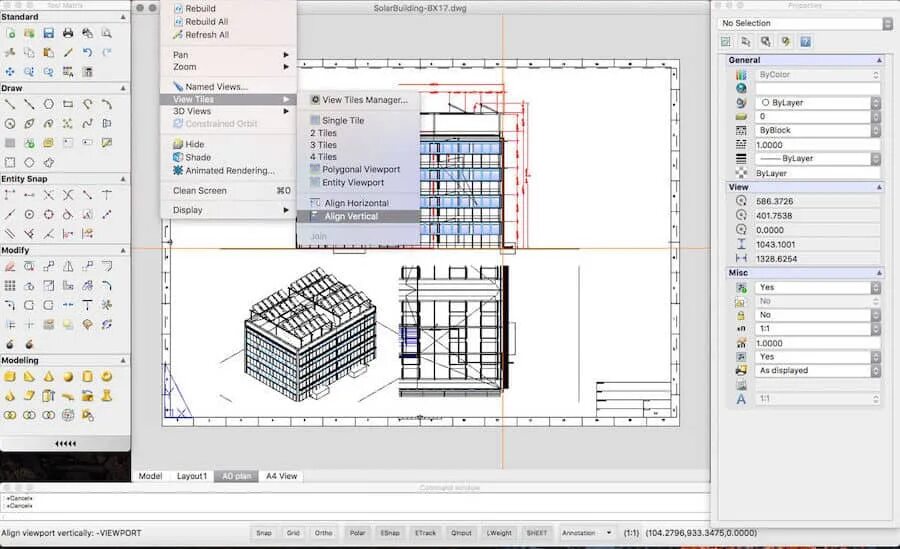Select the Explode bomb icon in Modify

coord(10,344)
